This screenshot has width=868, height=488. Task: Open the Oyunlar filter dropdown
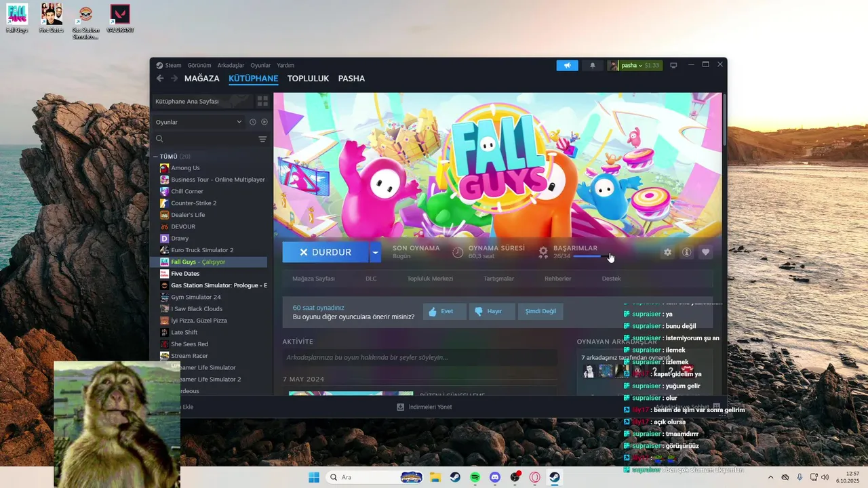[x=199, y=122]
